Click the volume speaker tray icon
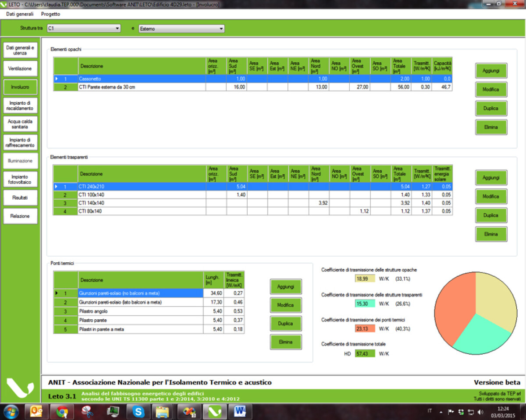 point(481,412)
